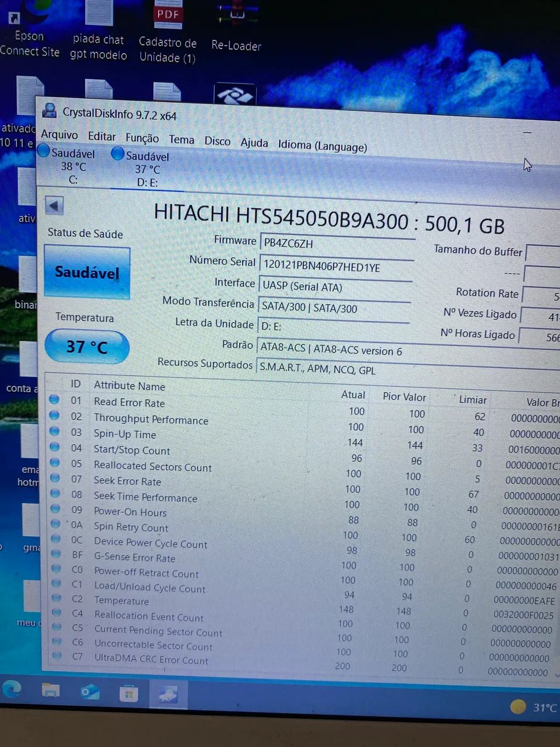Click status icon for Reallocation Event Count
This screenshot has height=747, width=560.
[x=57, y=612]
